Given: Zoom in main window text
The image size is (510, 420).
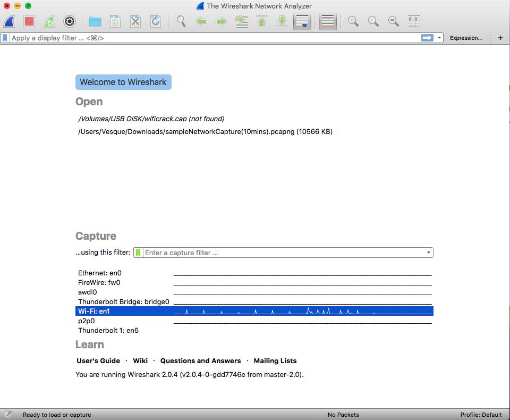Looking at the screenshot, I should click(x=353, y=21).
